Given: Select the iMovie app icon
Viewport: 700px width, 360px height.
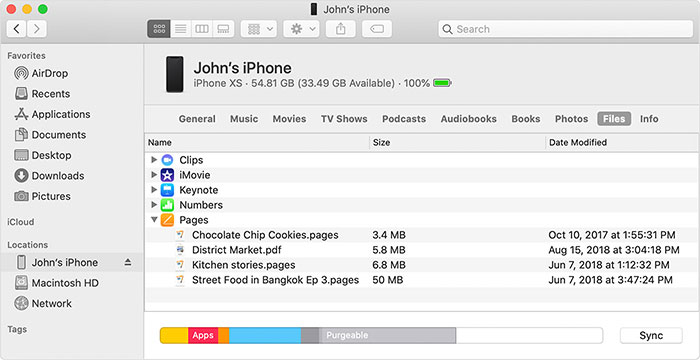Looking at the screenshot, I should (x=167, y=175).
